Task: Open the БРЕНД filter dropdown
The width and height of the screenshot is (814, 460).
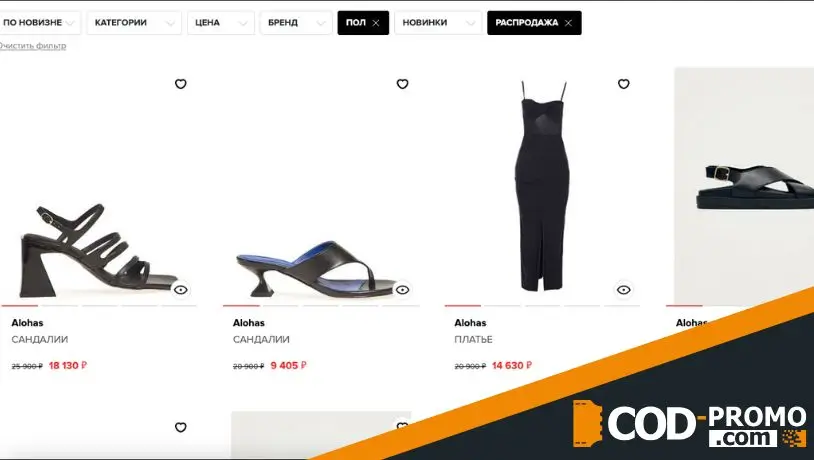Action: click(x=296, y=23)
